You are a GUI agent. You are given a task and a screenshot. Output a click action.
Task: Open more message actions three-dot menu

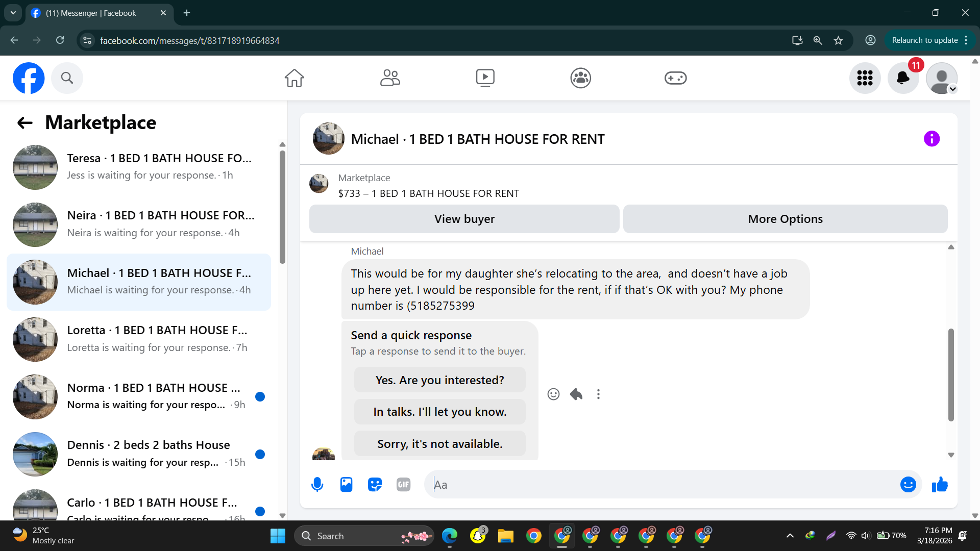click(x=598, y=394)
